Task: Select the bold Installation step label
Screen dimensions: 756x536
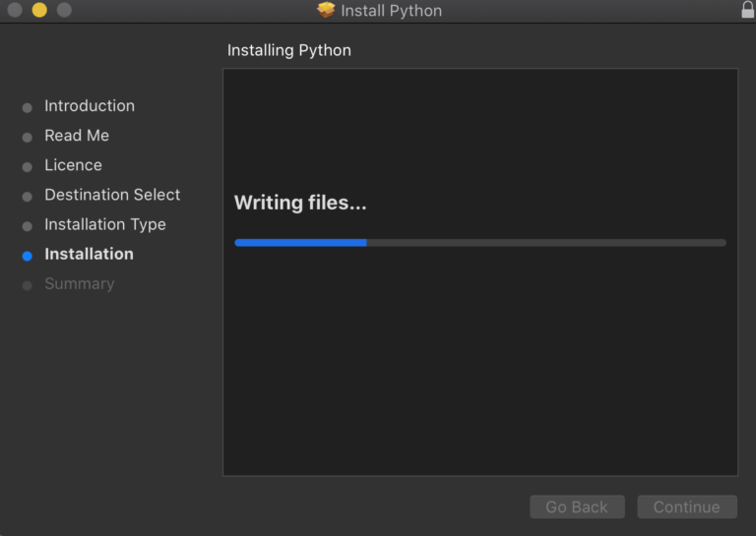Action: [90, 254]
